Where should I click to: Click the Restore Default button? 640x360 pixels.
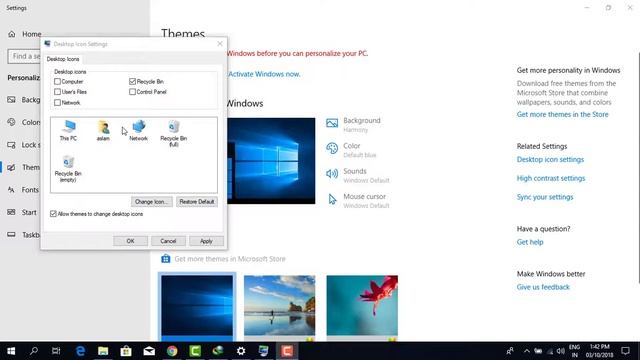[x=197, y=202]
